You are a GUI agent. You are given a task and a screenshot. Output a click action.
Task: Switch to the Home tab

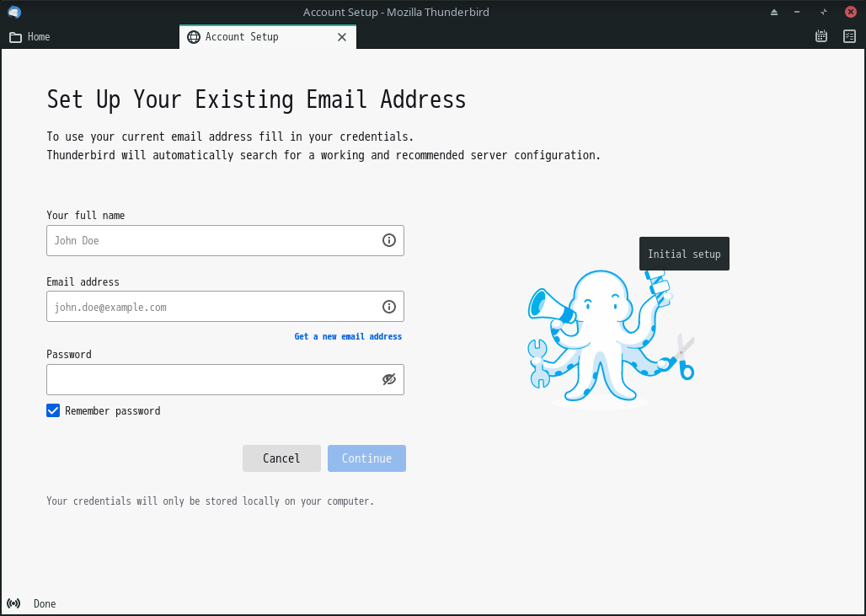coord(90,37)
